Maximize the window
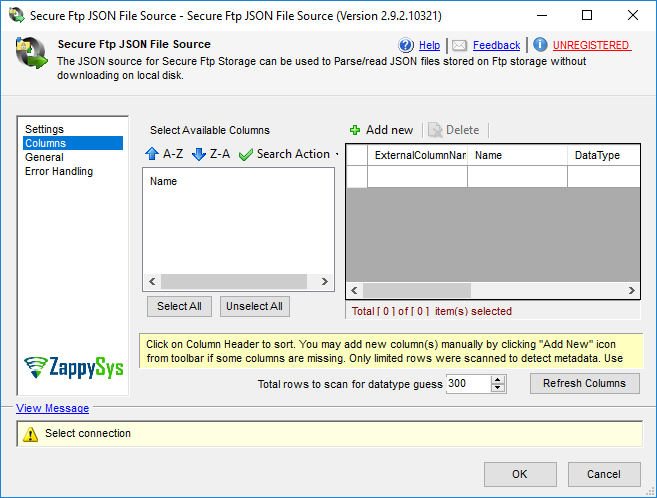 pyautogui.click(x=587, y=15)
